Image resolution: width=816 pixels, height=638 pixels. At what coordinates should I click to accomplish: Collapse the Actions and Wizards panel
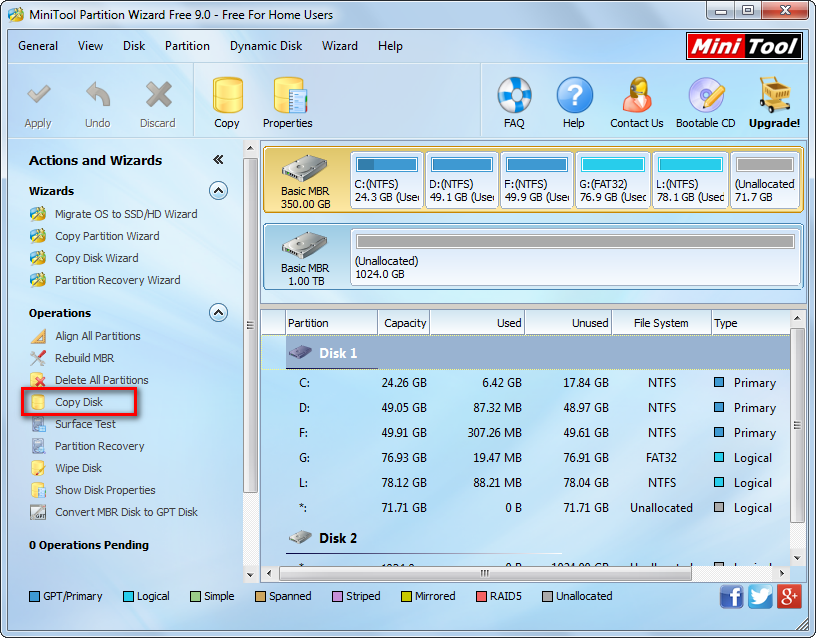pyautogui.click(x=218, y=160)
